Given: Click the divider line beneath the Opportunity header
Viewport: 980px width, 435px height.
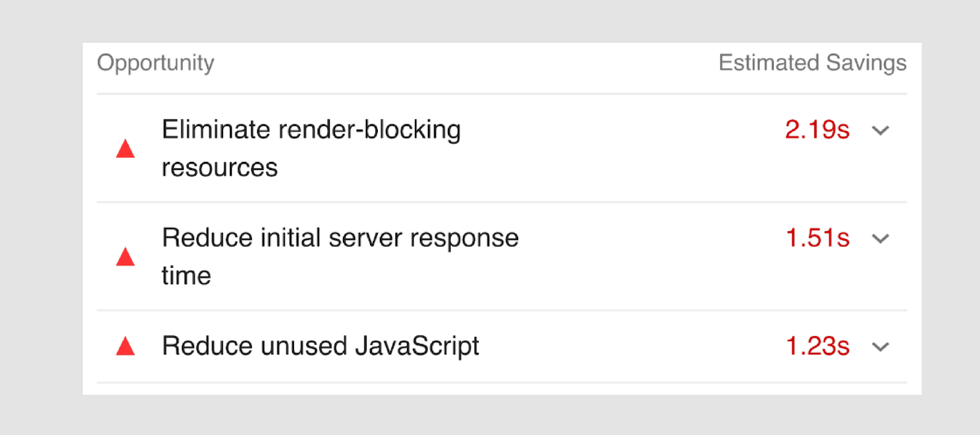Looking at the screenshot, I should pyautogui.click(x=502, y=93).
